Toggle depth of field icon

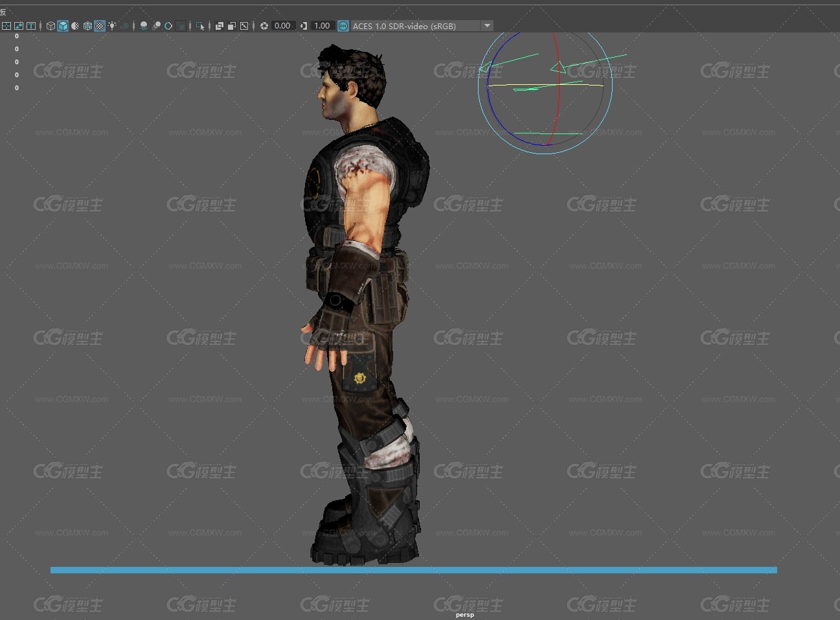(x=181, y=26)
